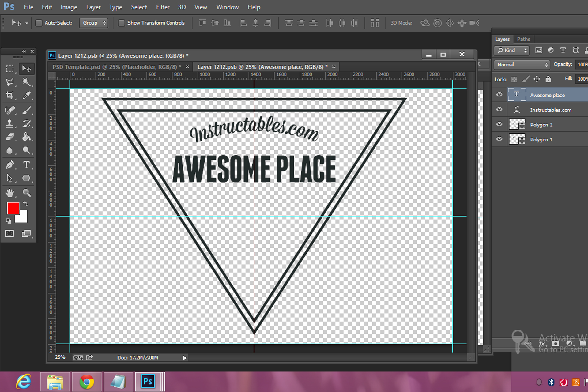The height and width of the screenshot is (392, 588).
Task: Filter layers by shape layers
Action: tap(575, 50)
